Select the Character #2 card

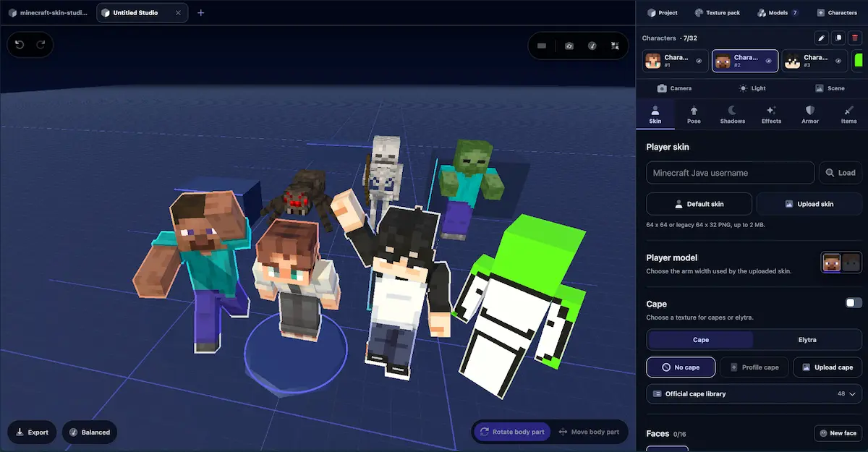(745, 61)
